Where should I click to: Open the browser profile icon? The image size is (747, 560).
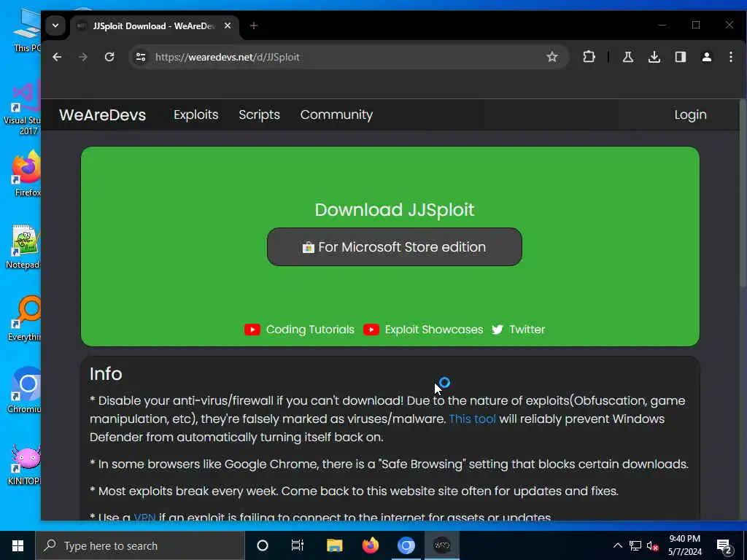click(x=706, y=57)
